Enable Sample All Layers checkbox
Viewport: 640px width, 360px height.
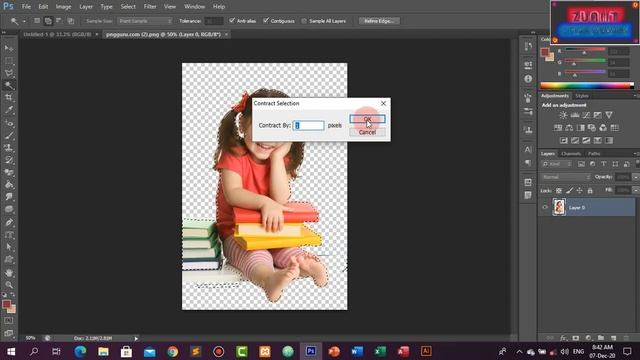pos(304,21)
